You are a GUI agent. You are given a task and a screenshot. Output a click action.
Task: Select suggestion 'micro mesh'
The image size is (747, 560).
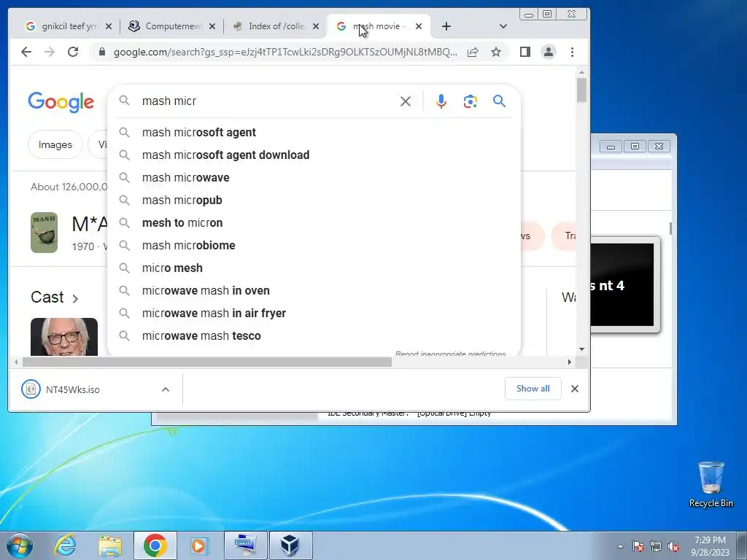(x=314, y=268)
